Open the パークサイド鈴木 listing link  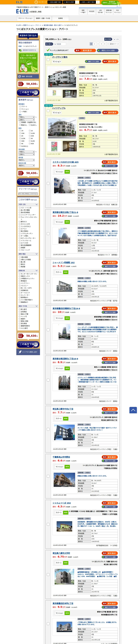[60, 57]
